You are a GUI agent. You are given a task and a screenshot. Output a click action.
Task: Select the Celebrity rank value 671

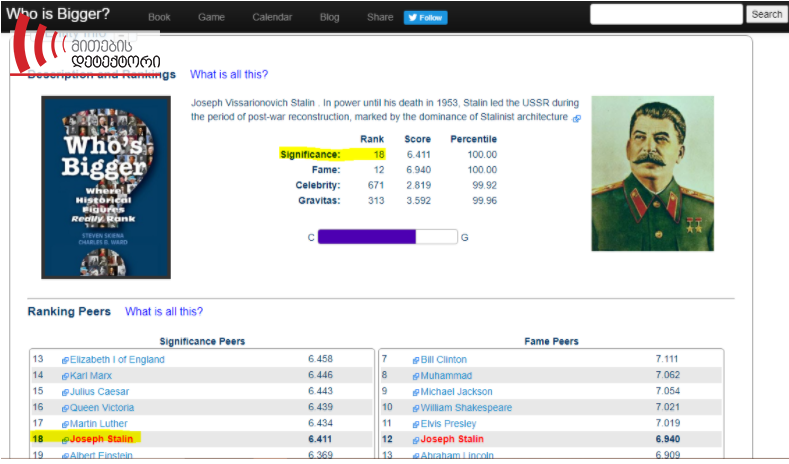376,185
